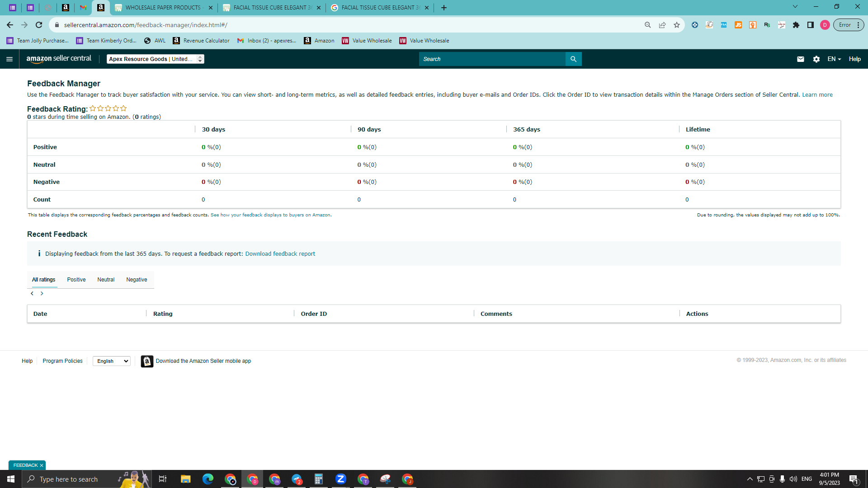Open File Explorer from the taskbar

pos(186,479)
